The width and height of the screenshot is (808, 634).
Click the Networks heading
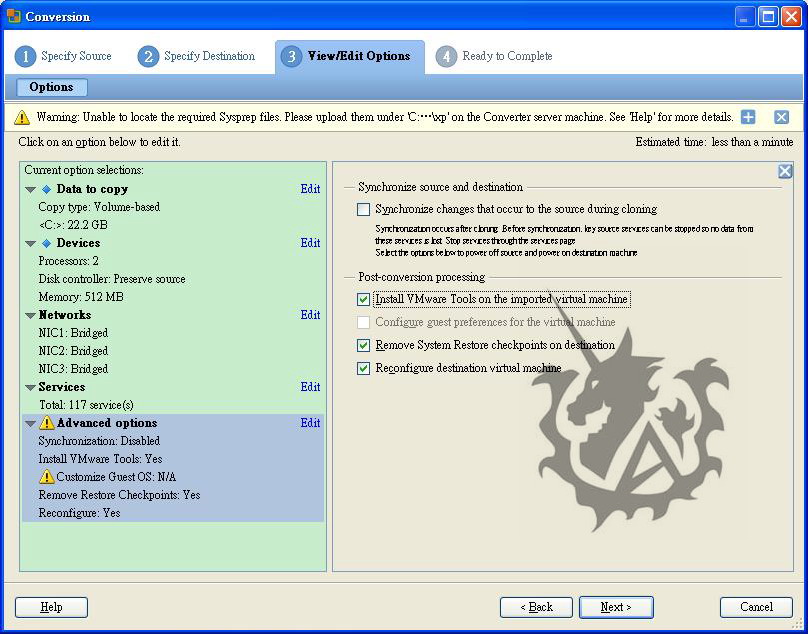point(65,315)
